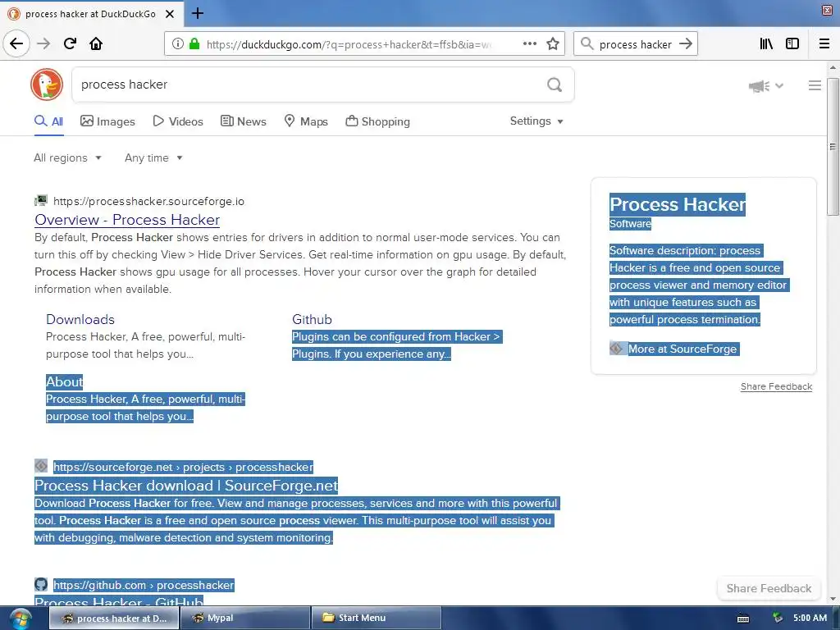840x630 pixels.
Task: Reload the current page
Action: point(71,44)
